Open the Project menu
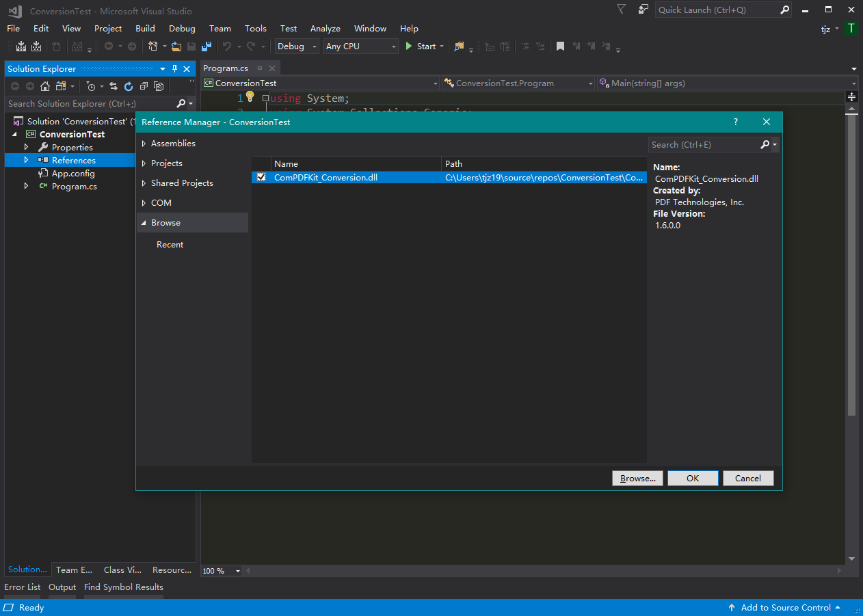 108,28
